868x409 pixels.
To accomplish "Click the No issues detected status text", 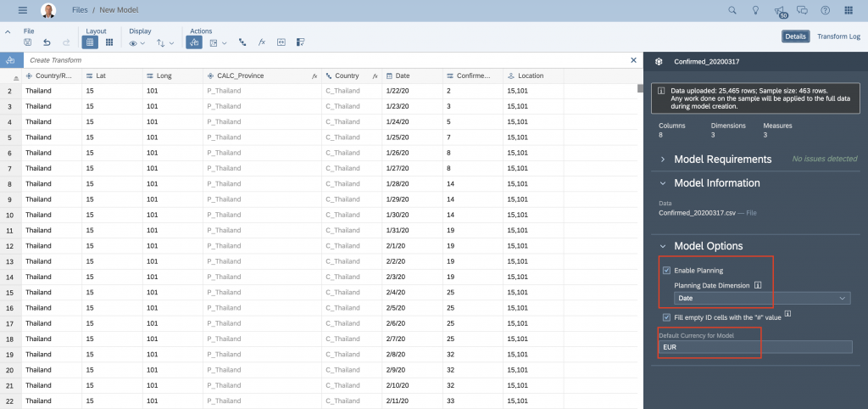I will tap(824, 159).
